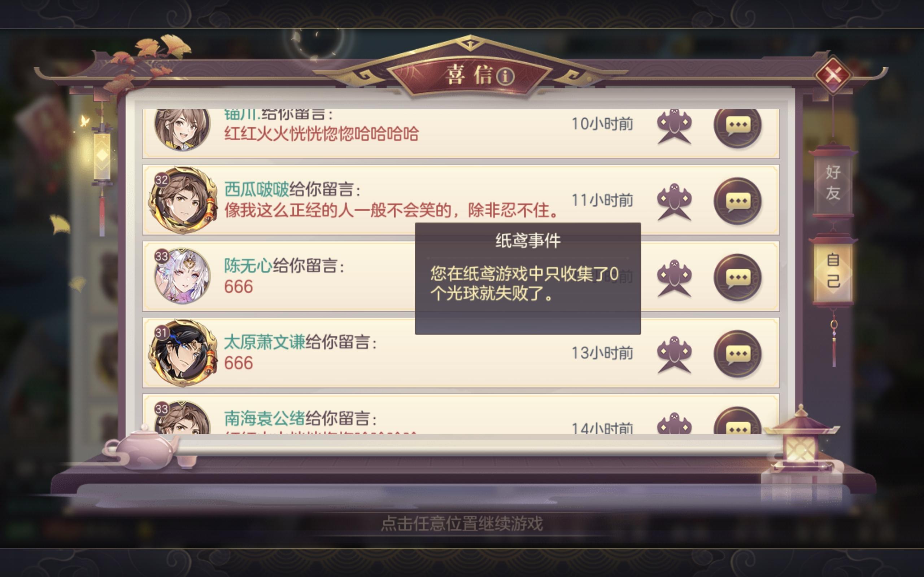Click kite icon in 西瓜啵啵 message row

(674, 202)
